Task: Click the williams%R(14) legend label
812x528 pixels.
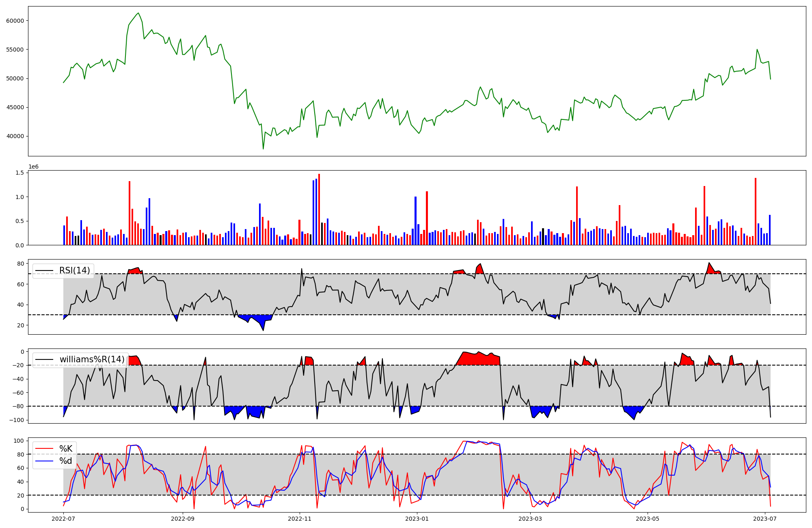Action: [x=92, y=359]
